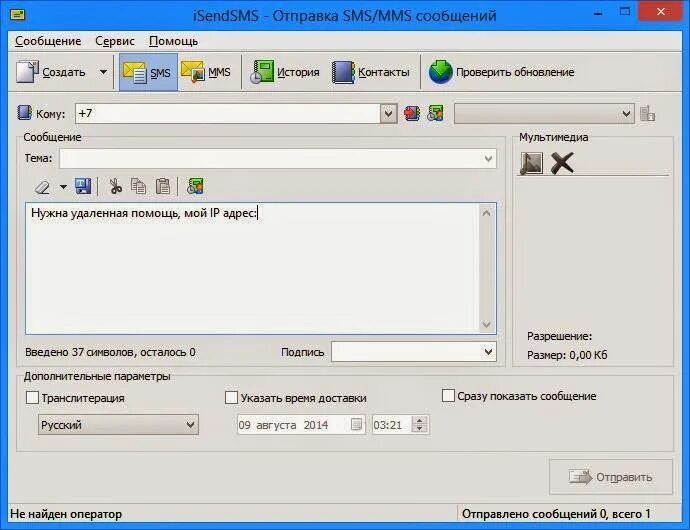Open the Сервис menu

[115, 41]
